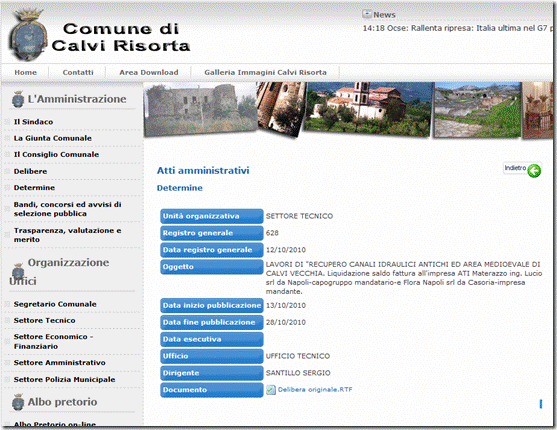Click the Data fine pubblicazione label
This screenshot has height=430, width=557.
[x=212, y=322]
